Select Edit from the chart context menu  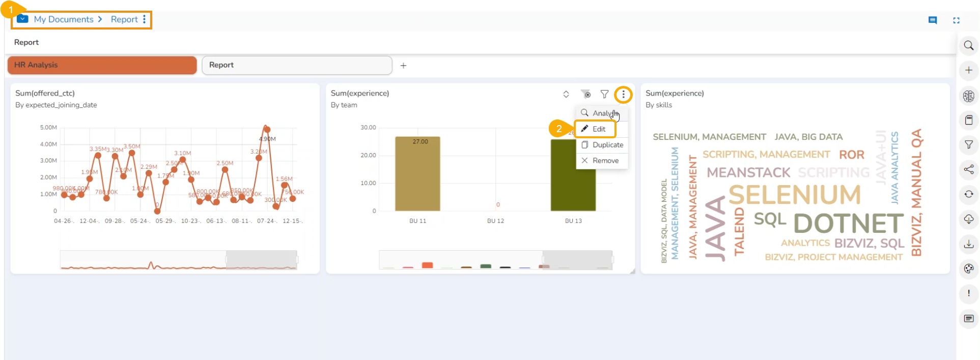tap(595, 129)
